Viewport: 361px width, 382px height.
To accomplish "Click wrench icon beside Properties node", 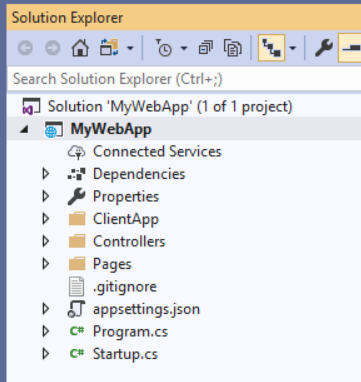I will point(77,196).
